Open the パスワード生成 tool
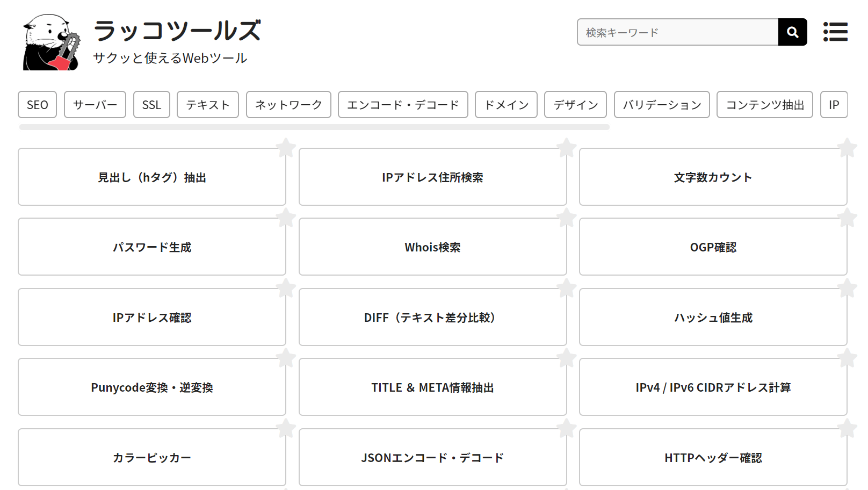Image resolution: width=868 pixels, height=490 pixels. coord(152,247)
